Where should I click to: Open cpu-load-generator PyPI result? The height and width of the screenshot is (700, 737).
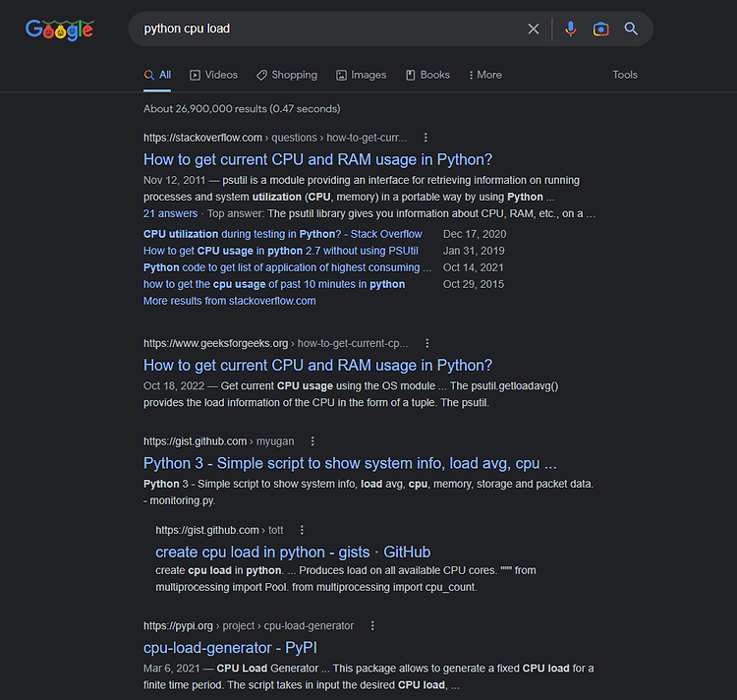230,648
